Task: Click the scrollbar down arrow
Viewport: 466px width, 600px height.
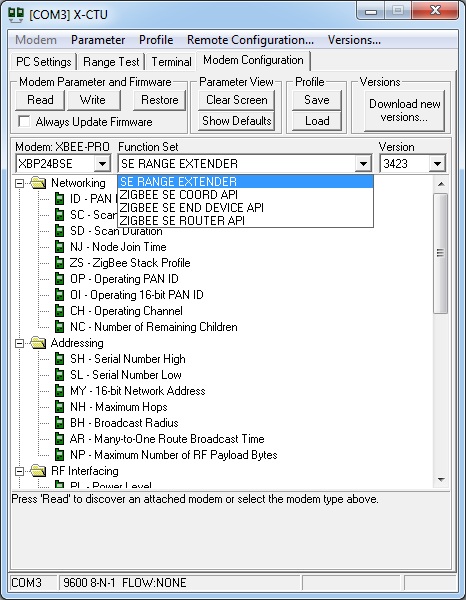Action: (440, 479)
